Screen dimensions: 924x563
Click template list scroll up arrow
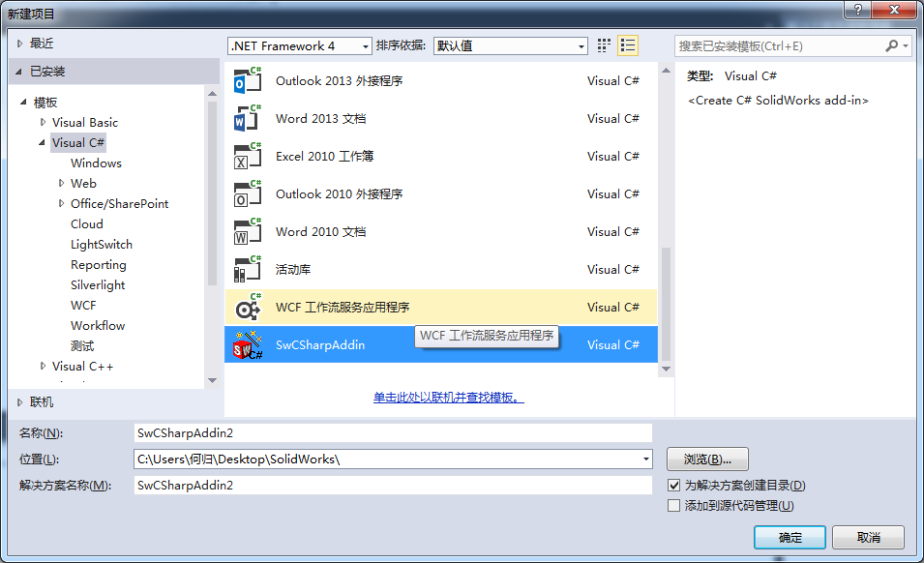click(666, 70)
